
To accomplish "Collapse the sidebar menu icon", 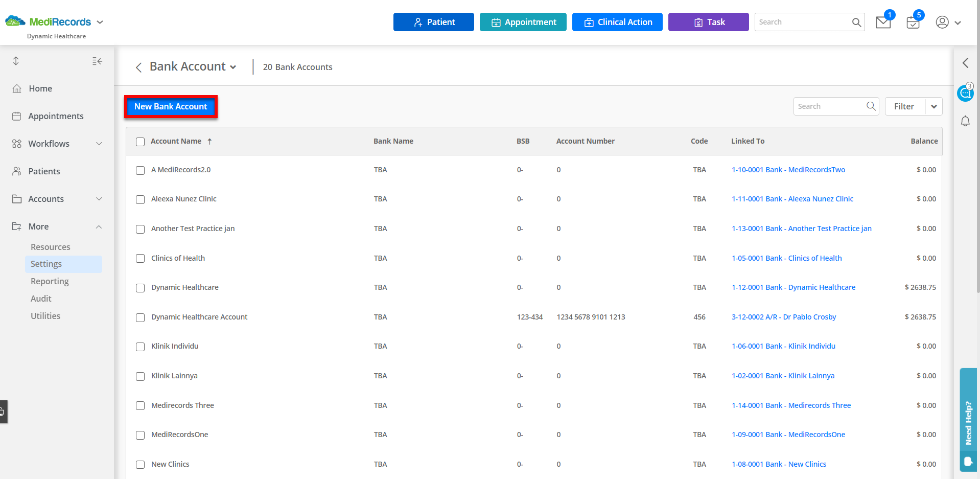I will point(97,61).
